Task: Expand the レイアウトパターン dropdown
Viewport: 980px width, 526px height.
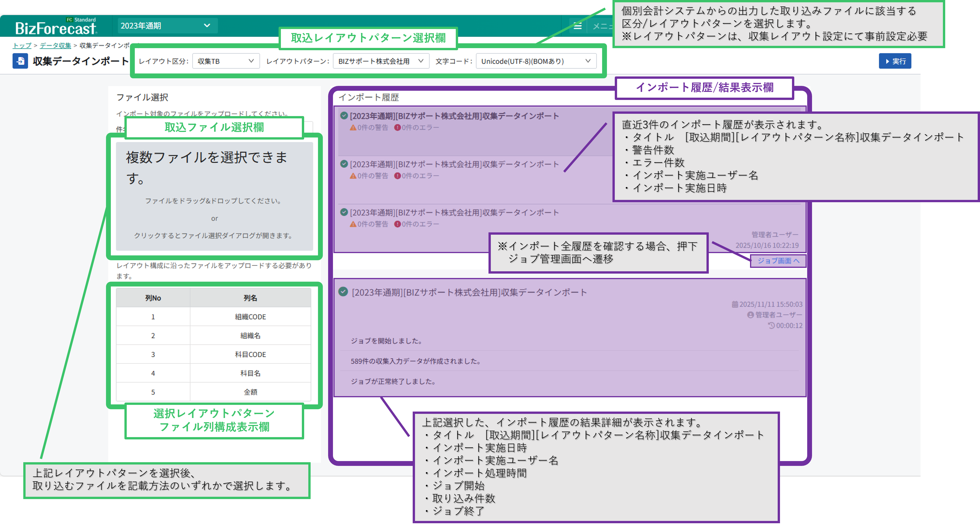Action: [381, 61]
